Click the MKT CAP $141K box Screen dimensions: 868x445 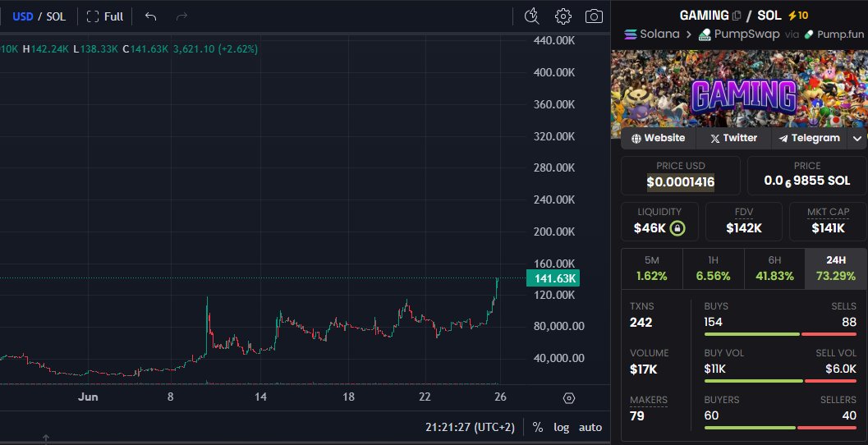click(828, 222)
